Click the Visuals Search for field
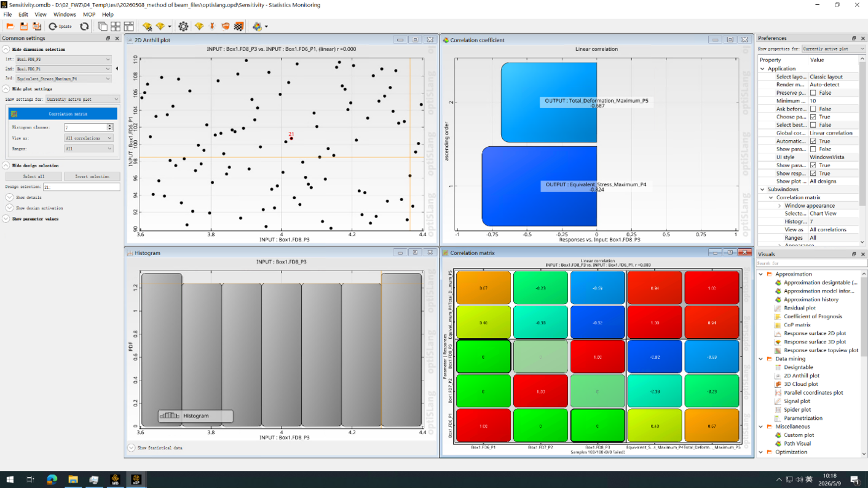Image resolution: width=868 pixels, height=488 pixels. [x=811, y=263]
